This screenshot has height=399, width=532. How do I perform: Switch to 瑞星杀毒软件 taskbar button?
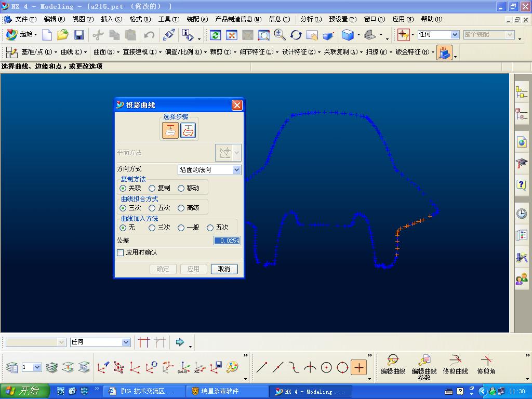[227, 391]
